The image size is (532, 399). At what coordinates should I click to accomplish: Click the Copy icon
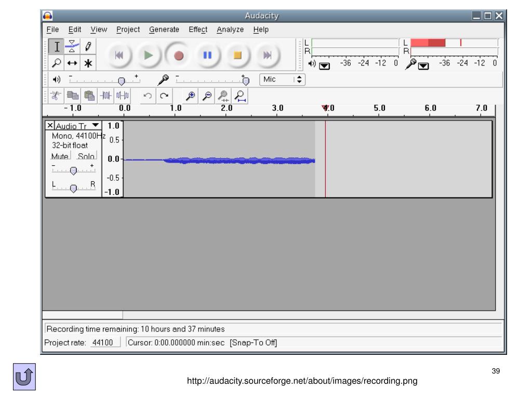tap(73, 96)
